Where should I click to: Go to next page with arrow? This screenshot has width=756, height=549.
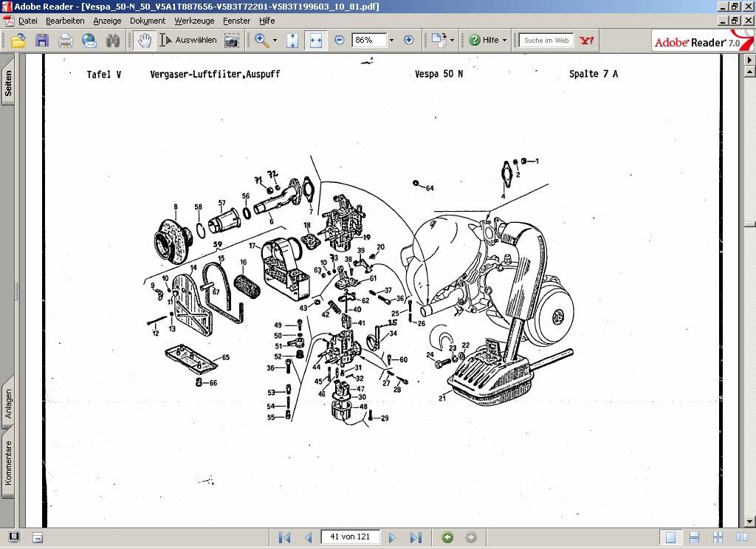392,537
